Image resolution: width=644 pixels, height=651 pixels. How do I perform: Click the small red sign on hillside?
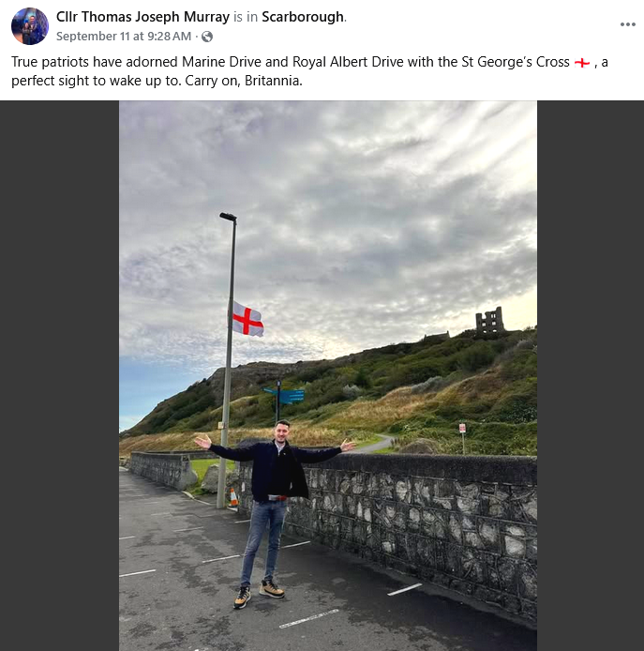462,428
